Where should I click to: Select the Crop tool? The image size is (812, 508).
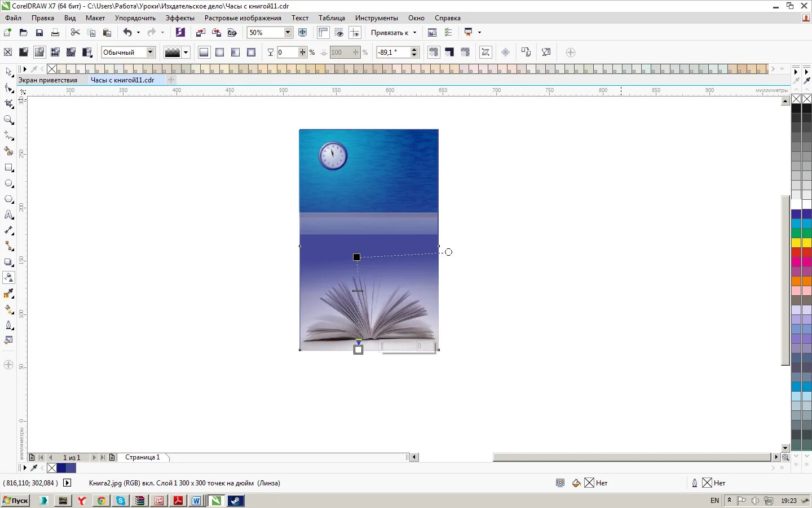pyautogui.click(x=8, y=104)
